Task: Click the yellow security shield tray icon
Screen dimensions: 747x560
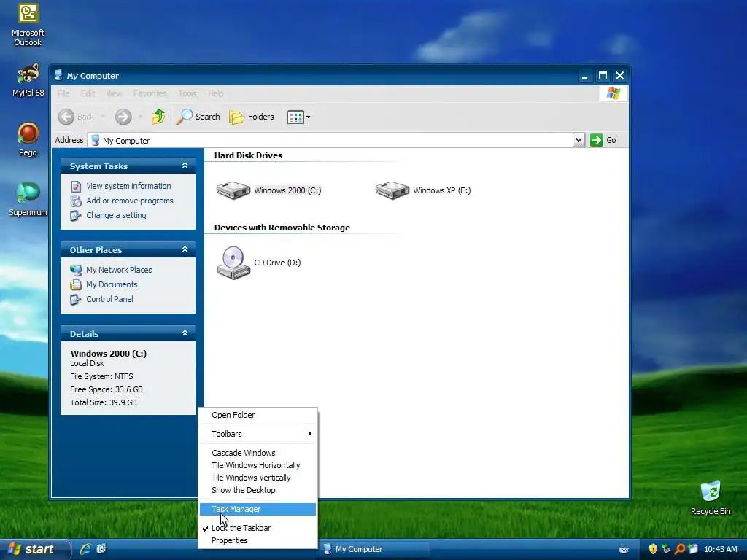Action: [653, 549]
